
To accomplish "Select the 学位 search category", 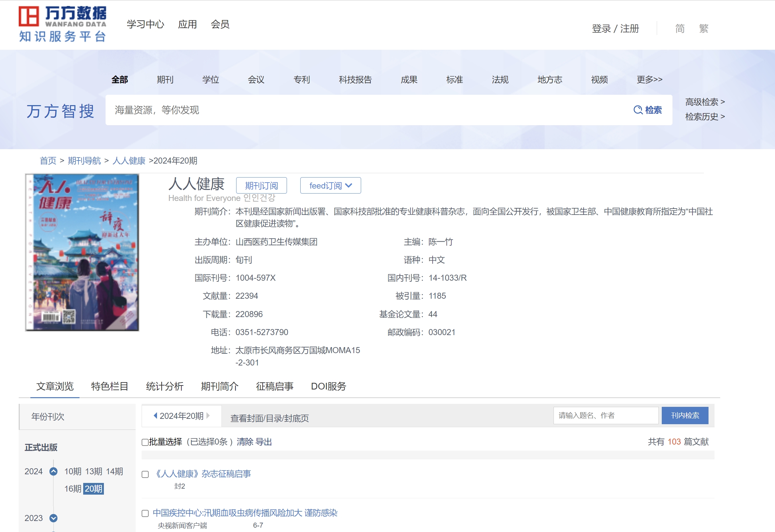I will pyautogui.click(x=210, y=79).
